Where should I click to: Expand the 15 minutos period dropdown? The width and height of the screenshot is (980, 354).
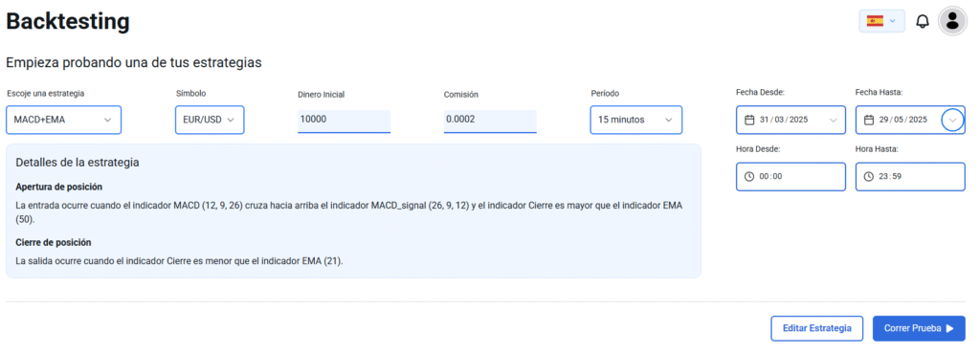(636, 120)
